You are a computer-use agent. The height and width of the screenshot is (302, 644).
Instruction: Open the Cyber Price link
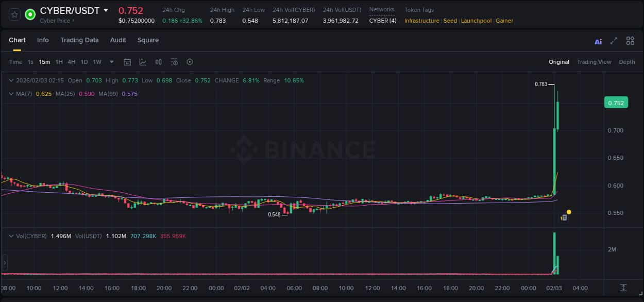pyautogui.click(x=58, y=21)
